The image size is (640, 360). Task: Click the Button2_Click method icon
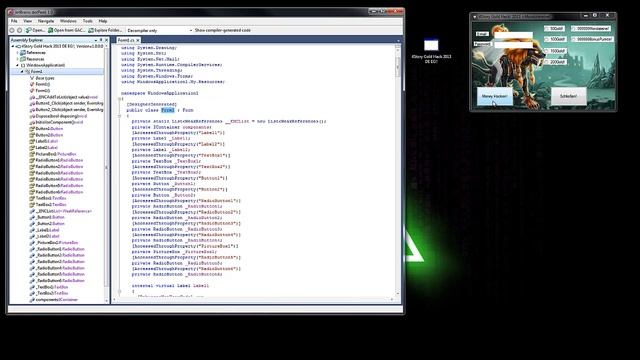click(32, 110)
